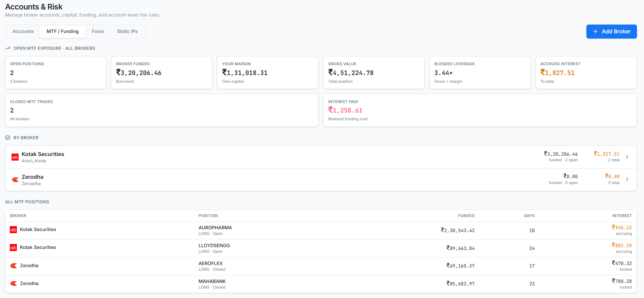Click Kotak interest ₹1,827.51 in broker row
Viewport: 644px width, 298px height.
tap(606, 154)
